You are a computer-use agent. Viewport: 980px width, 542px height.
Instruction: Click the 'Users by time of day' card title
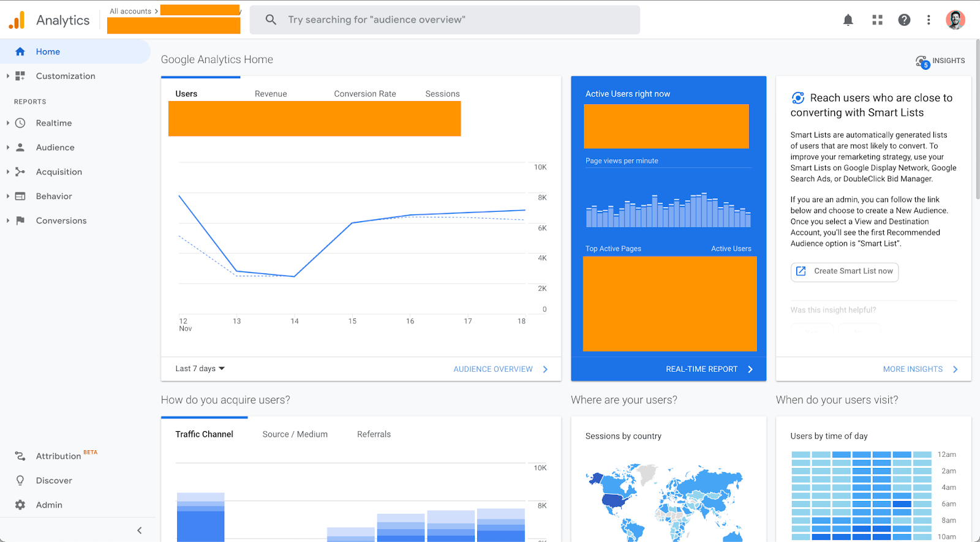pos(829,436)
